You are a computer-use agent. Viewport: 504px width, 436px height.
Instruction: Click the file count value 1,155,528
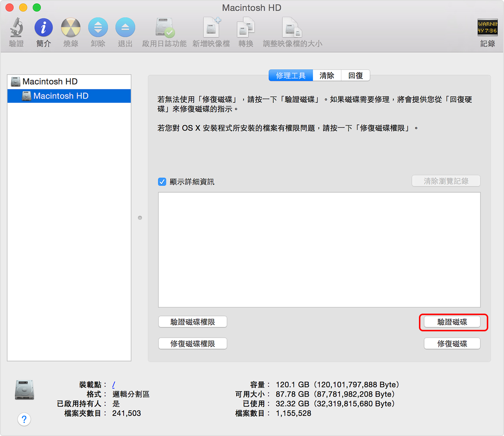click(x=293, y=413)
